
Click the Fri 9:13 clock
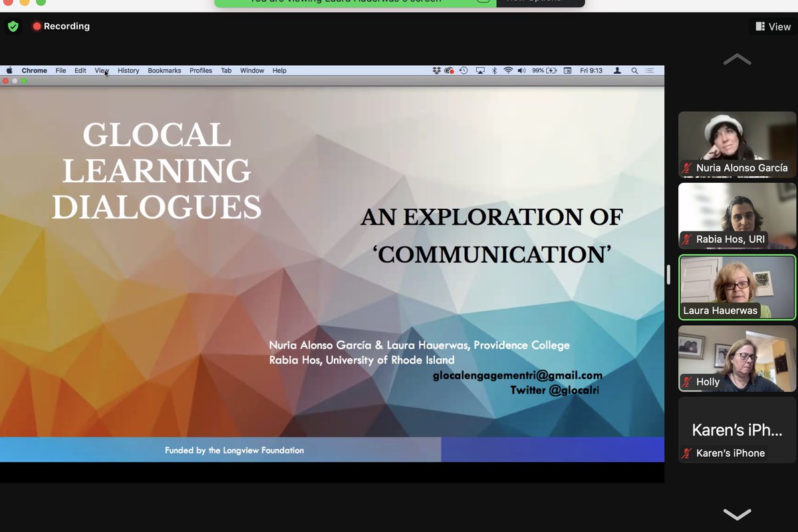click(591, 70)
